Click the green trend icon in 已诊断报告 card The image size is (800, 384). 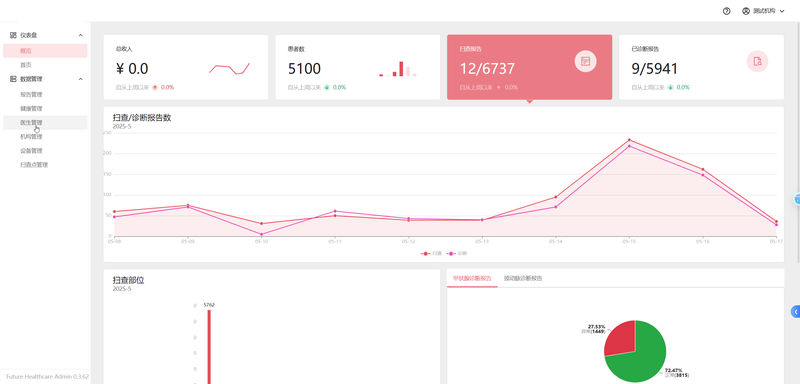click(670, 87)
